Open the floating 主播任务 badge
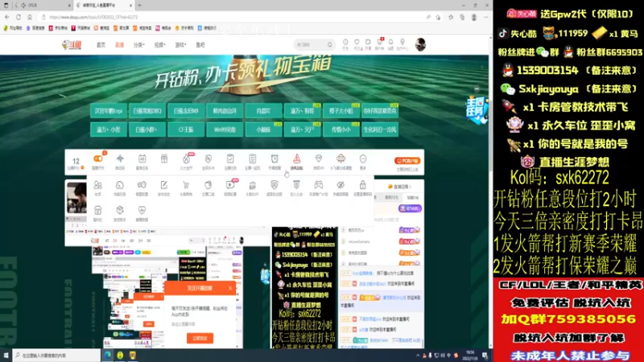The height and width of the screenshot is (362, 644). [x=476, y=109]
